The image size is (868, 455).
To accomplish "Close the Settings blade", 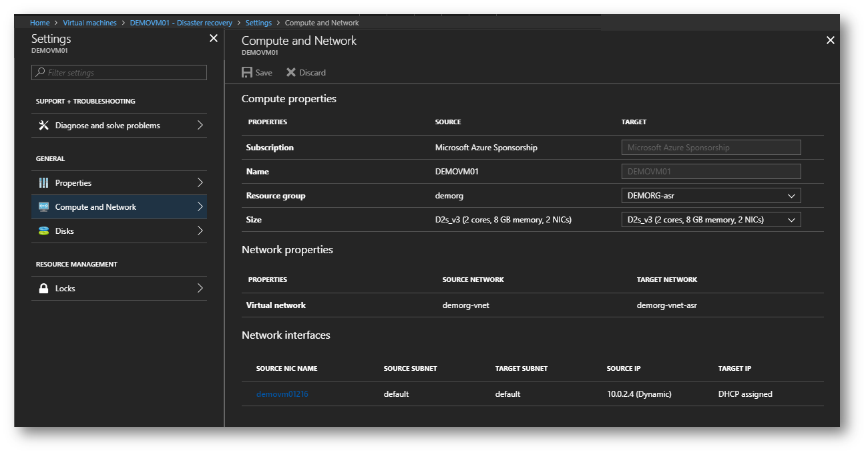I will click(x=214, y=39).
